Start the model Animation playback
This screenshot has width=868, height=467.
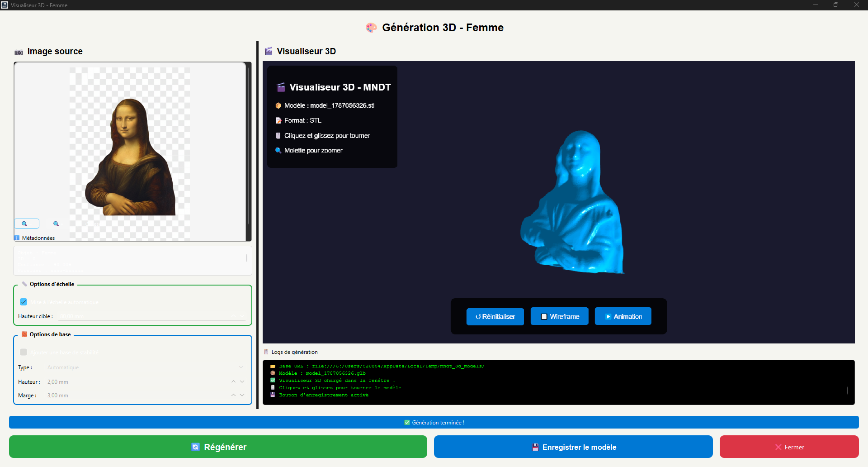(x=623, y=316)
